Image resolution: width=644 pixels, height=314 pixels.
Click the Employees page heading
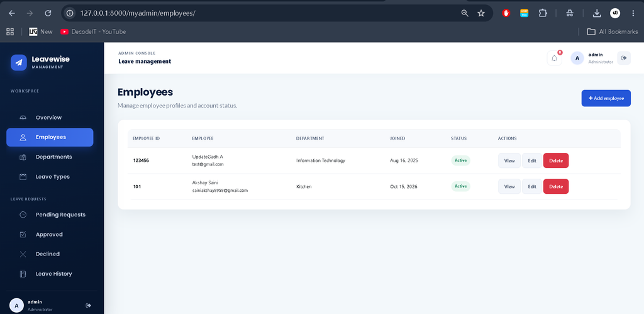click(145, 92)
